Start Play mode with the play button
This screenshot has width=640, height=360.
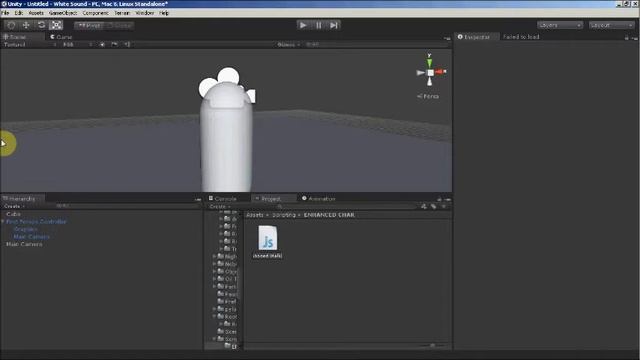303,25
